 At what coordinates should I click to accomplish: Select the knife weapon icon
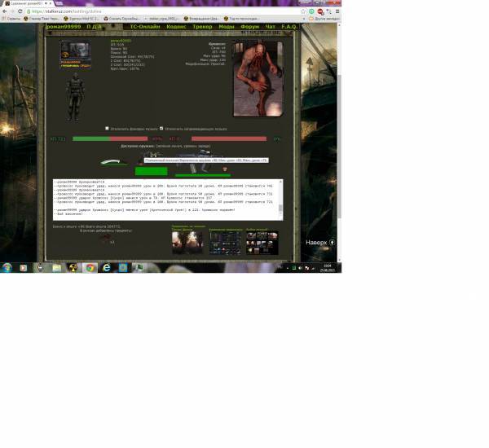point(114,161)
